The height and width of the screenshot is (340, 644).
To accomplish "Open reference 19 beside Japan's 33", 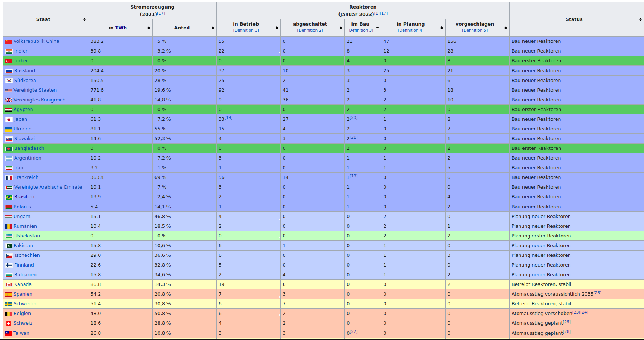I will [228, 117].
